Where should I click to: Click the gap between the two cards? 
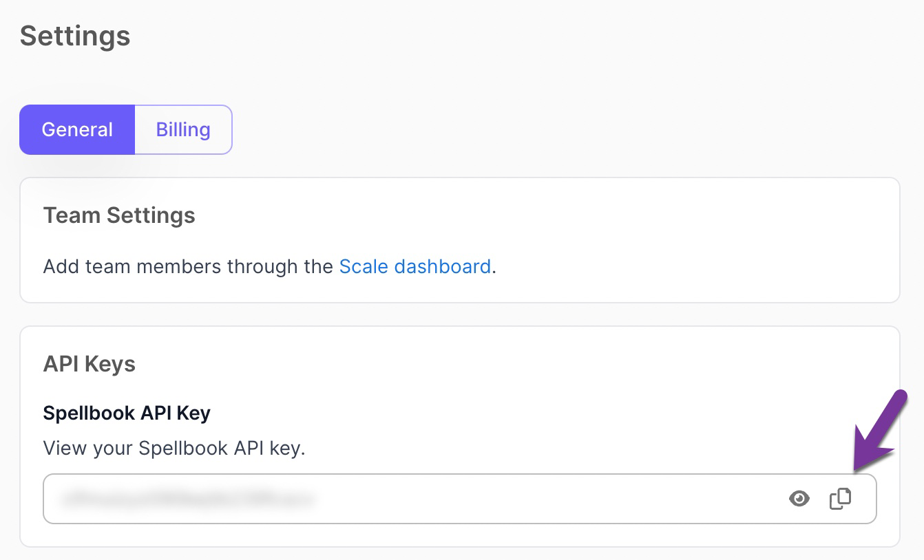coord(460,314)
